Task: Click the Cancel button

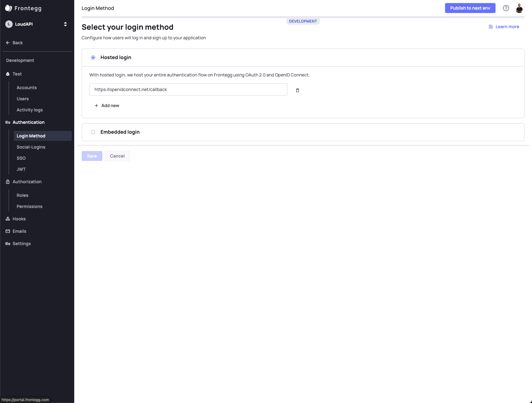Action: pyautogui.click(x=117, y=156)
